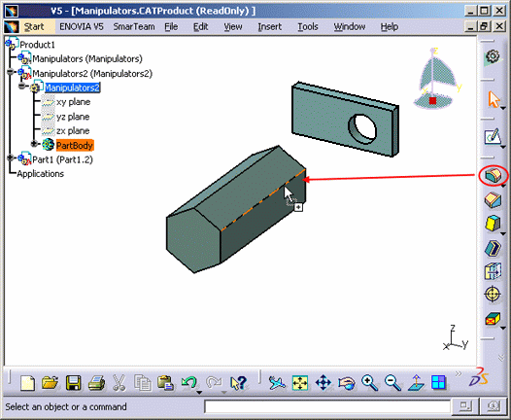Expand the Part1 (Part1.2) node

click(10, 157)
